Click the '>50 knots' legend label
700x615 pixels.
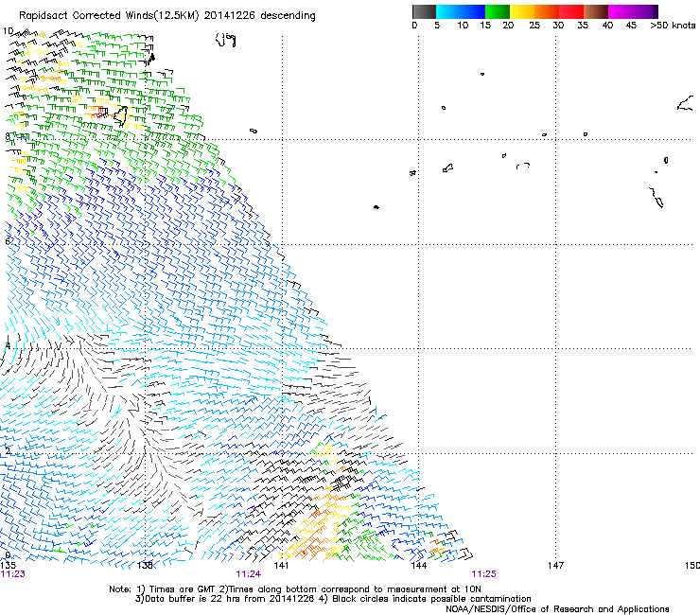click(673, 26)
